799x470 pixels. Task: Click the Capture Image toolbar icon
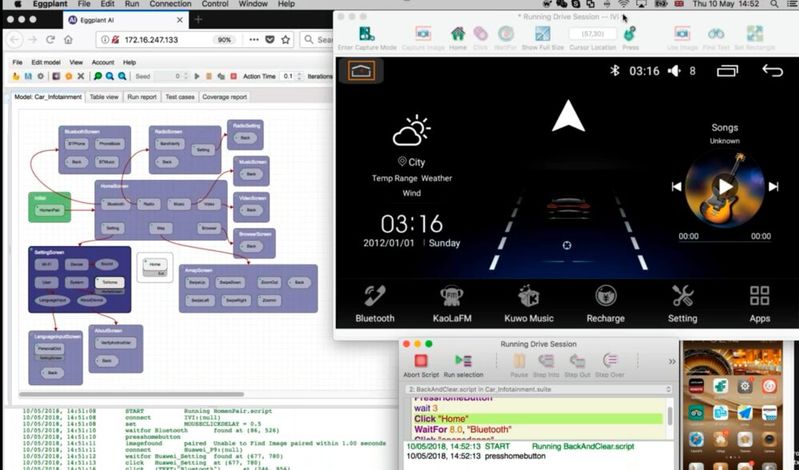(422, 34)
